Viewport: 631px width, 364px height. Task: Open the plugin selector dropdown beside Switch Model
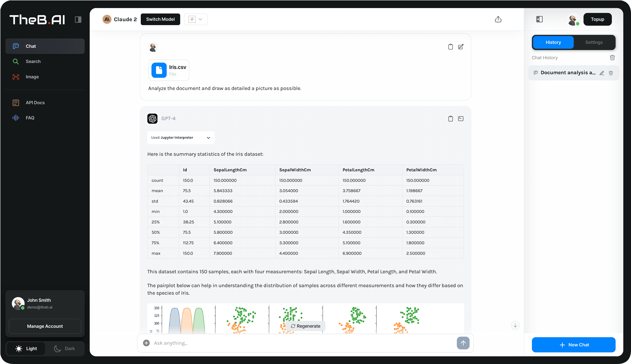[x=196, y=19]
